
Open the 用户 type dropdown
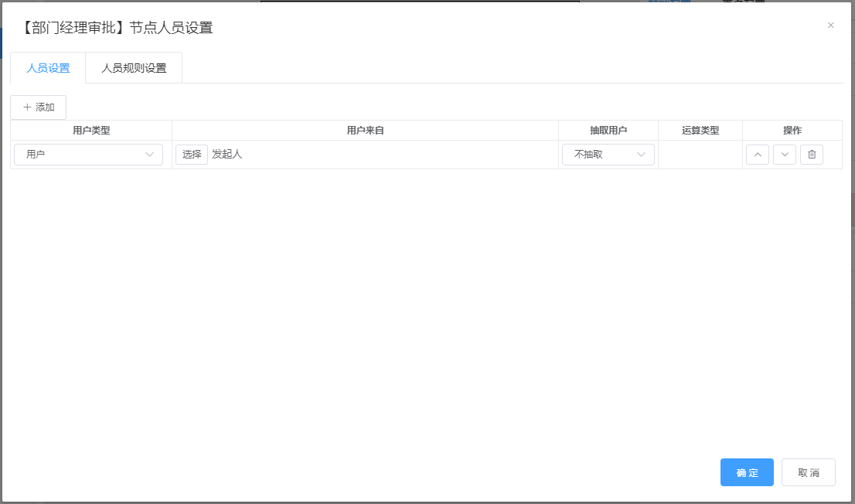(x=88, y=155)
